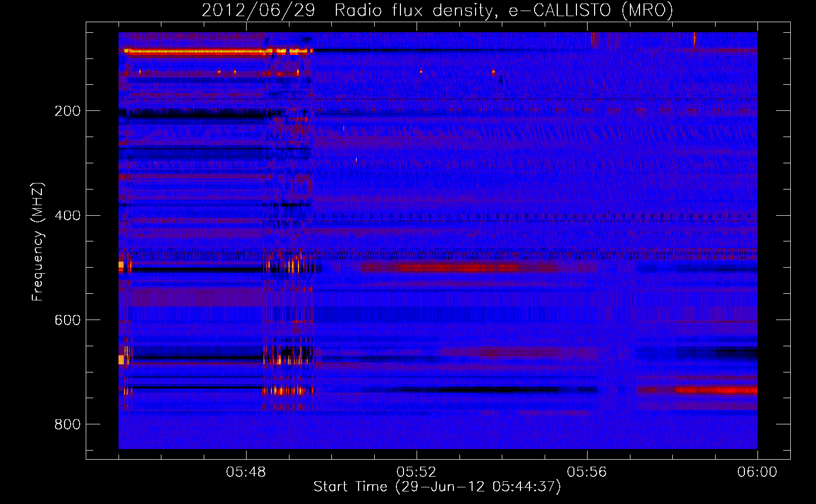Click the 400 frequency tick label
This screenshot has height=504, width=816.
tap(68, 216)
